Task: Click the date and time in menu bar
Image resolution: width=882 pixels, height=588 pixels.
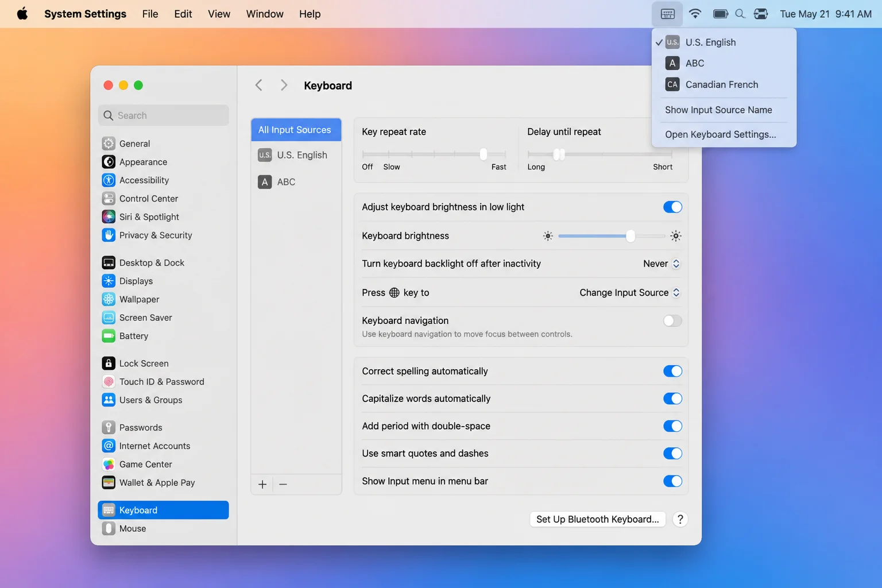Action: tap(826, 14)
